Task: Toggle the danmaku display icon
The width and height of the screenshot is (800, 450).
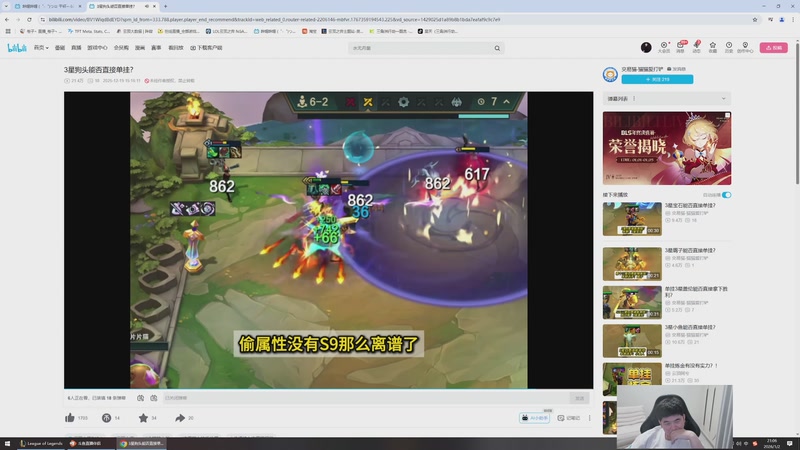Action: tap(140, 398)
